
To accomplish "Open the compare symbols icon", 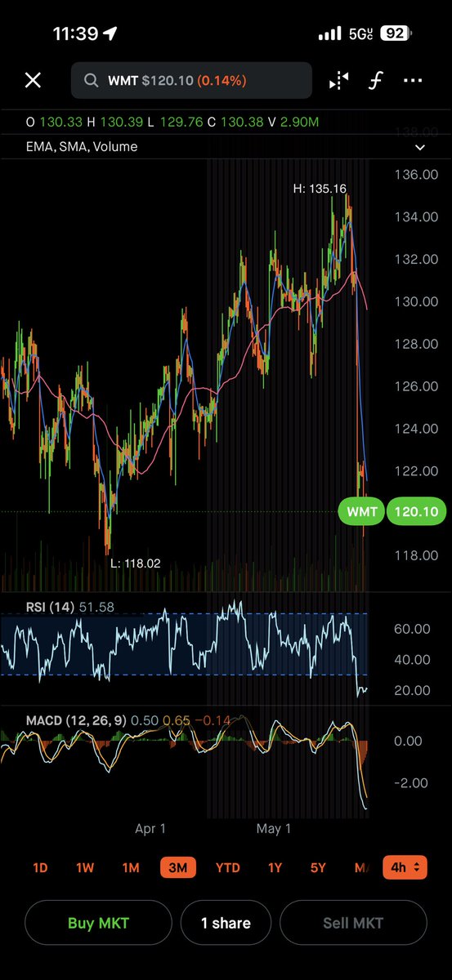I will 339,81.
